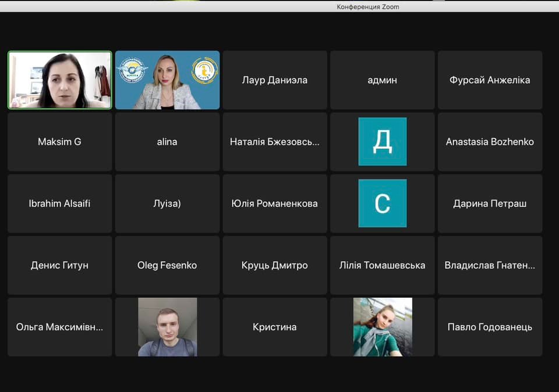Select the Ольга Максимівн... participant tile
This screenshot has height=392, width=559.
click(60, 327)
